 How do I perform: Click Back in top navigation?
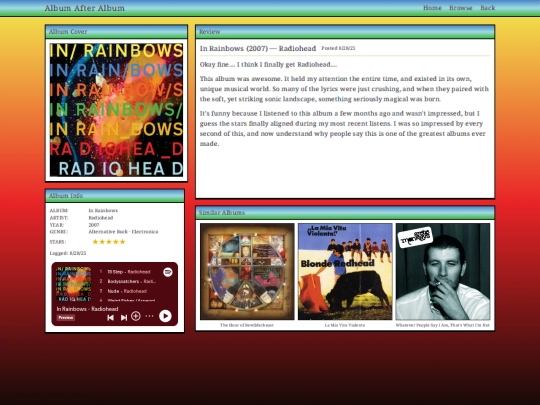(488, 8)
